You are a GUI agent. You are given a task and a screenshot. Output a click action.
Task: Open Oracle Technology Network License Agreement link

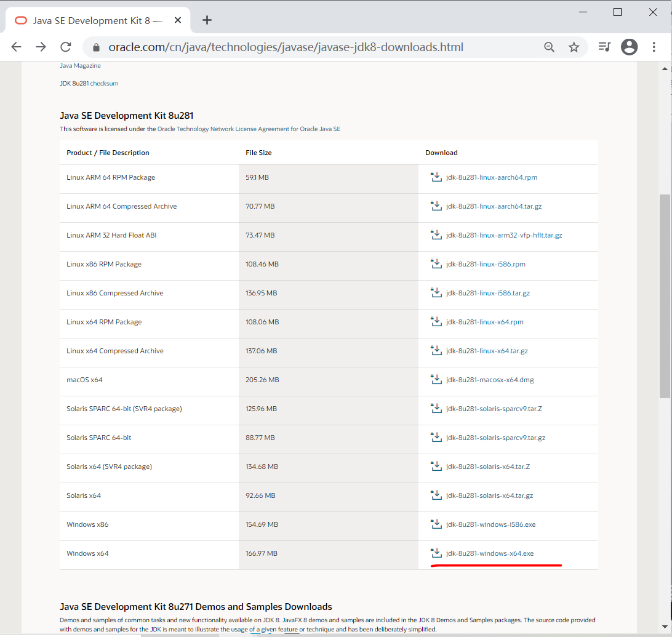click(x=249, y=129)
